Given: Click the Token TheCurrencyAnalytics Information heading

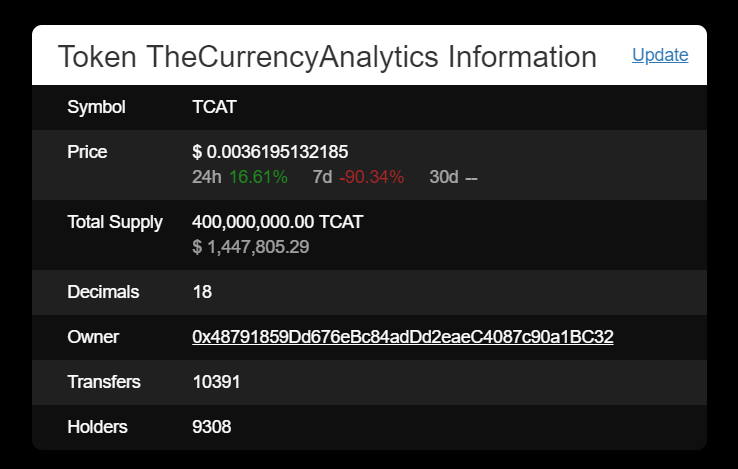Looking at the screenshot, I should (x=327, y=57).
